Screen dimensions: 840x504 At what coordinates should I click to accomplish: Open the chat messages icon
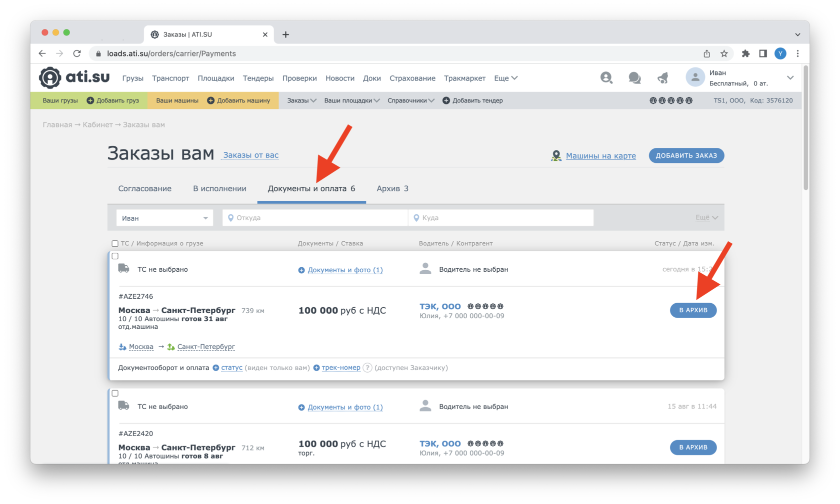click(634, 77)
